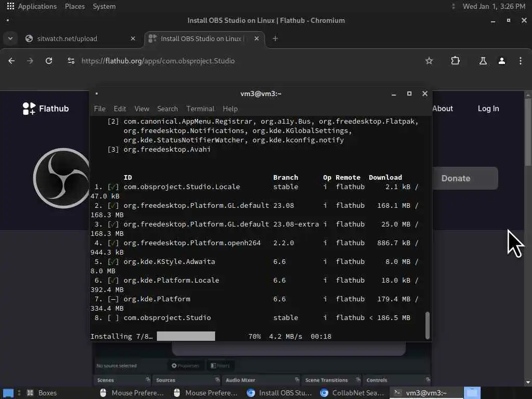Viewport: 532px width, 399px height.
Task: Show desktop via taskbar icon
Action: [x=8, y=393]
